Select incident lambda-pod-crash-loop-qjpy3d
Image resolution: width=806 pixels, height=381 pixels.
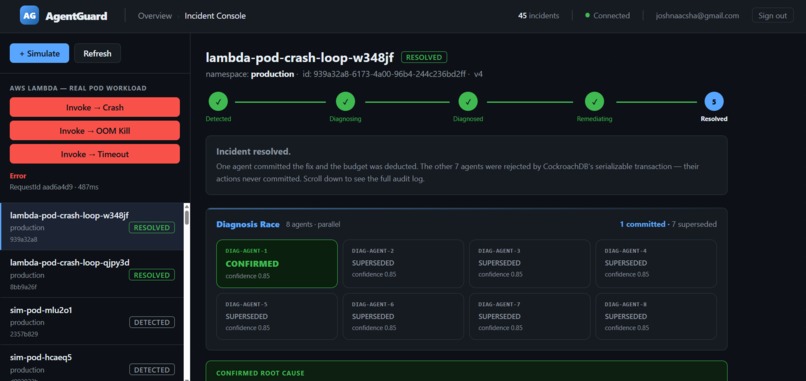point(91,274)
